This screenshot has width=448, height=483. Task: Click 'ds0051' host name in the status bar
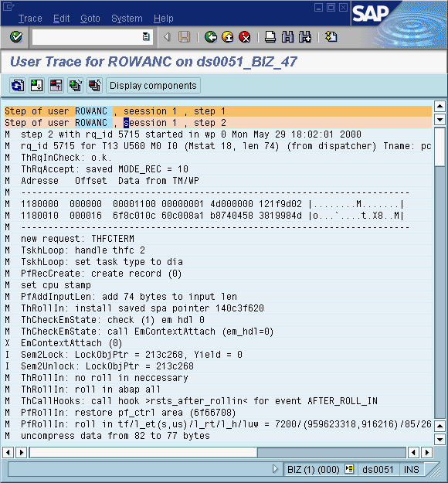point(378,469)
